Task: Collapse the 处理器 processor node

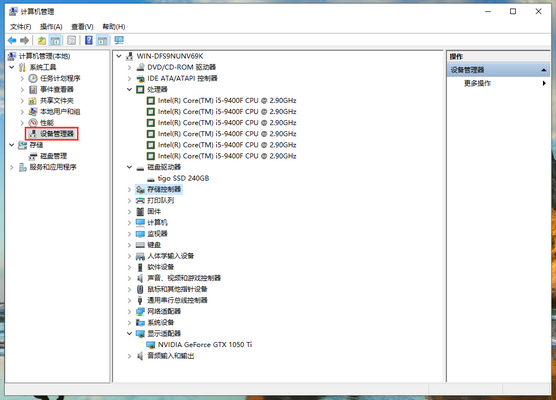Action: click(129, 89)
